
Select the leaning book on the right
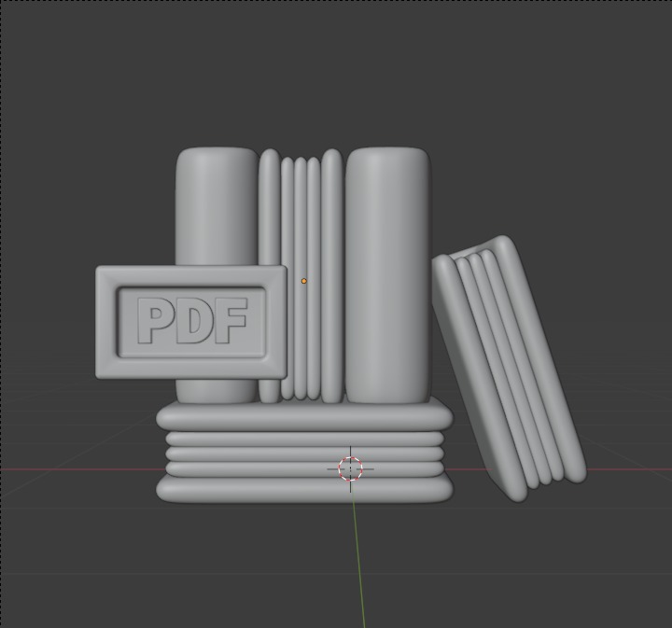point(509,369)
